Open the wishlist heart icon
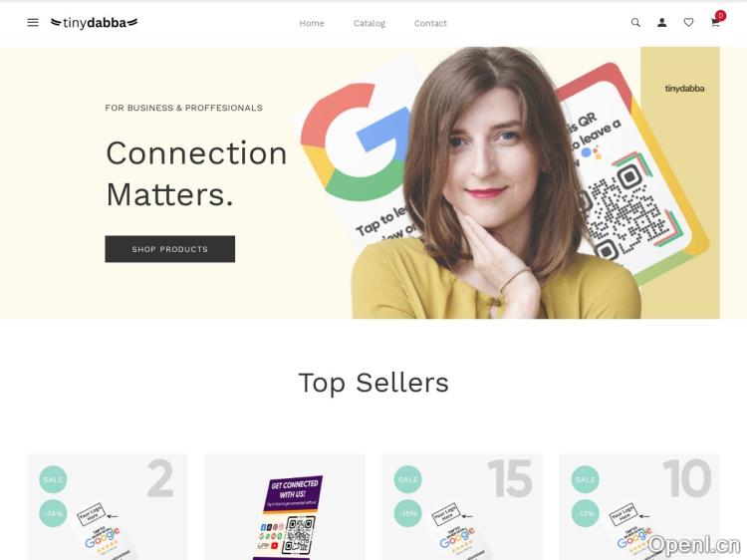Viewport: 747px width, 560px height. pyautogui.click(x=688, y=22)
